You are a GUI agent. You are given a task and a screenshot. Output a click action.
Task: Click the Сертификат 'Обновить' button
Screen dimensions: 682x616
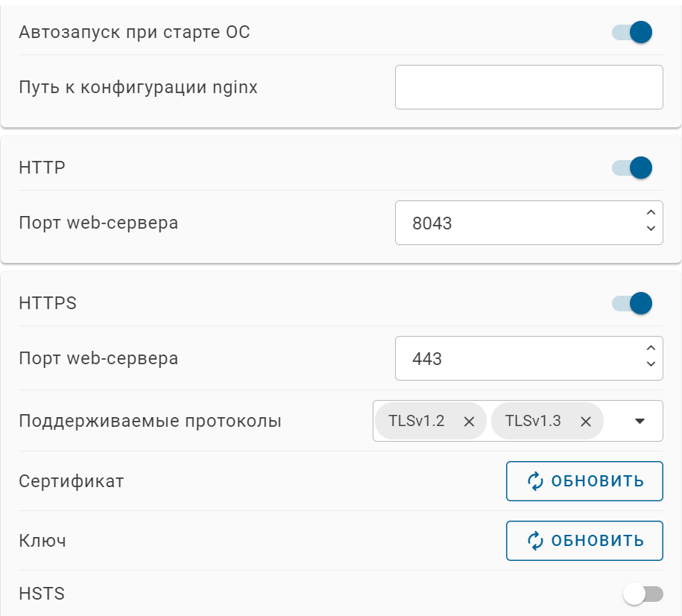(x=584, y=481)
